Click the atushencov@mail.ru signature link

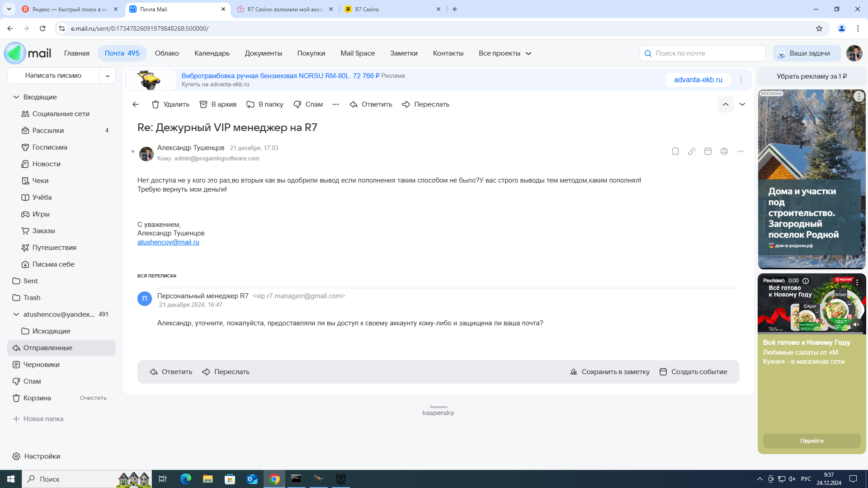point(168,242)
